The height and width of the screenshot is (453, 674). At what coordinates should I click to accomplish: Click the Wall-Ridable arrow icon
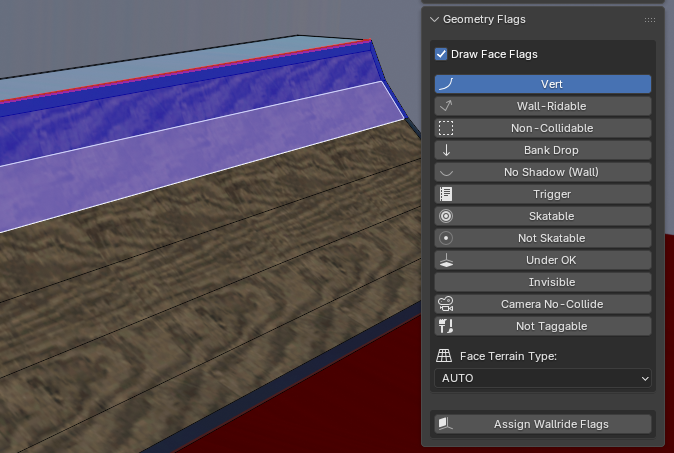(x=446, y=106)
